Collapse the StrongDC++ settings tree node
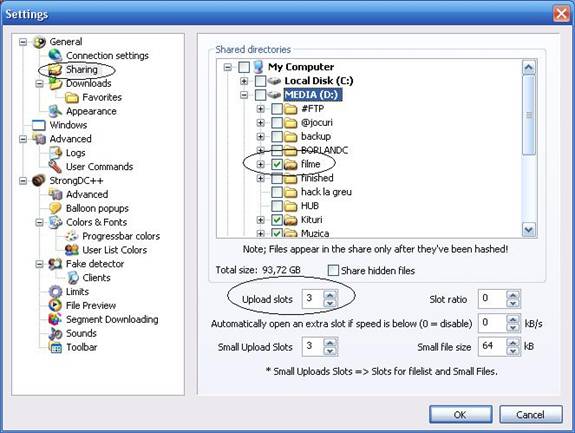The height and width of the screenshot is (433, 575). [23, 181]
